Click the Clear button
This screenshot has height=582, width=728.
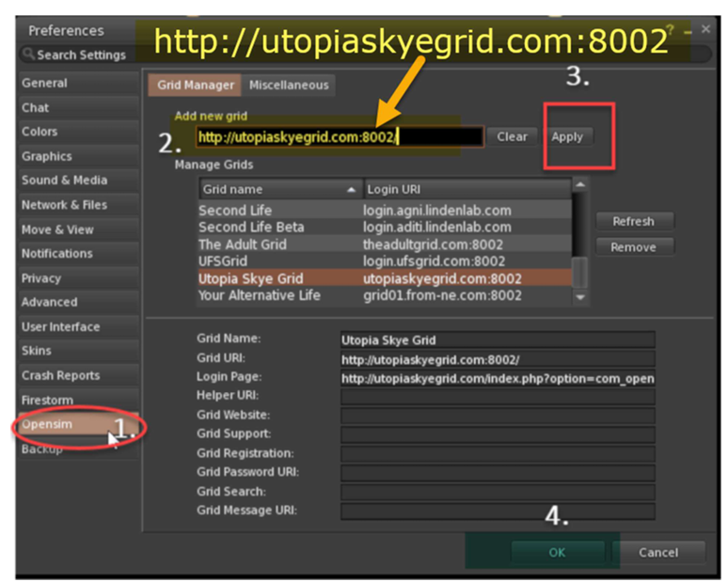512,137
